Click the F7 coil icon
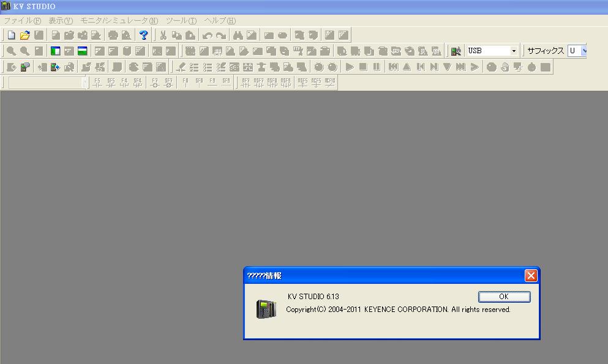This screenshot has height=364, width=608. tap(155, 83)
